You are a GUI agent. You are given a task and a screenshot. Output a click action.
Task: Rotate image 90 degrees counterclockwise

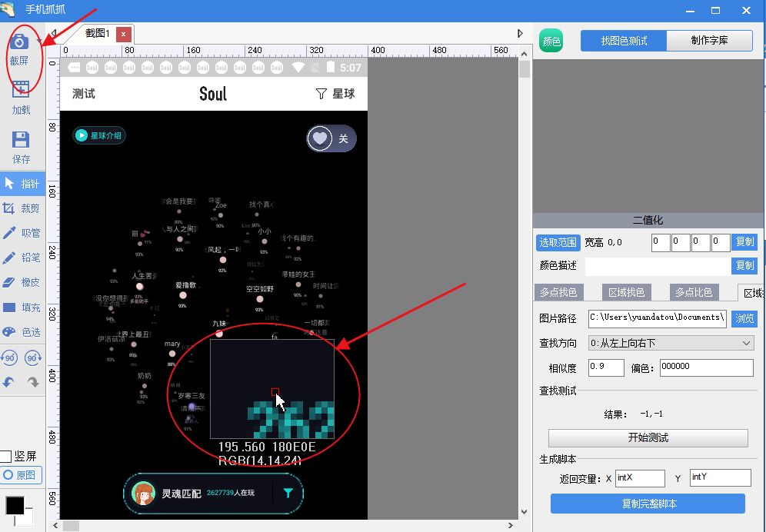9,357
